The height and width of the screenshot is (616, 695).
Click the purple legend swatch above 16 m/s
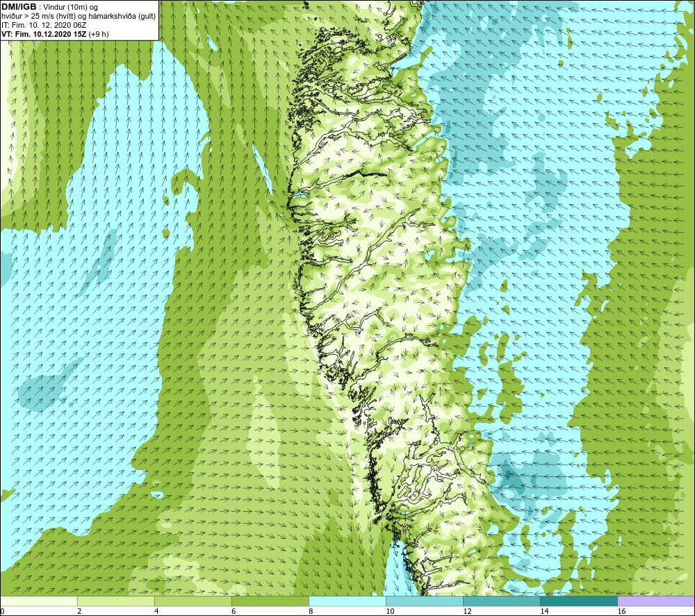point(656,601)
